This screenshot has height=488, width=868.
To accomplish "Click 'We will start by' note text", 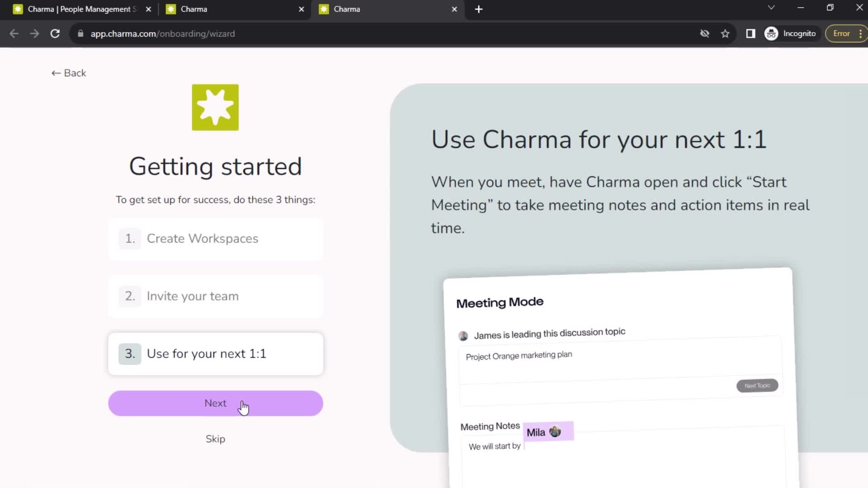I will [495, 446].
